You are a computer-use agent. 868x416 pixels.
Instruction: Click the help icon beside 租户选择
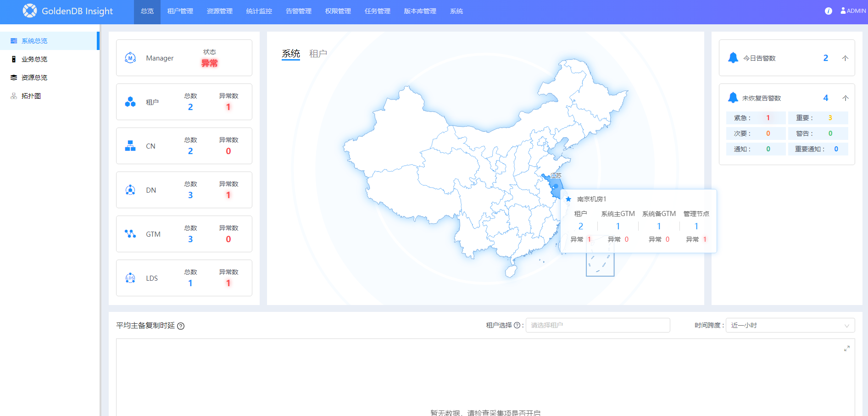click(517, 325)
